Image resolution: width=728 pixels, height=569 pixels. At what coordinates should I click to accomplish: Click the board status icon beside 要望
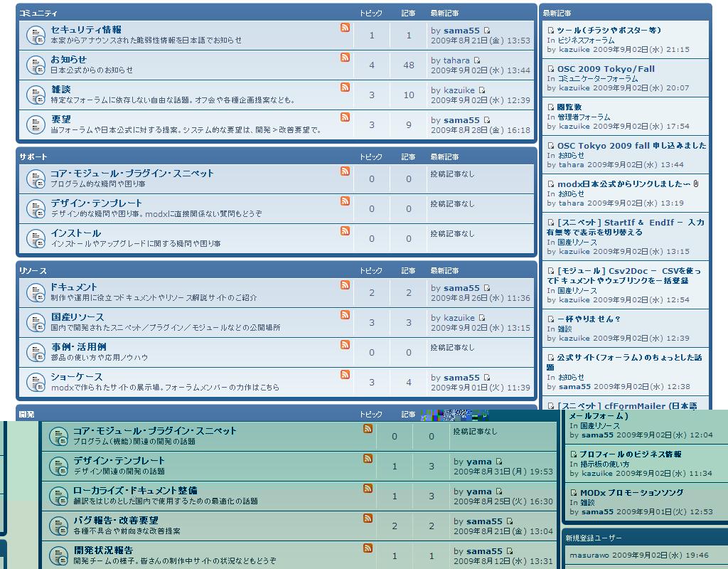36,124
